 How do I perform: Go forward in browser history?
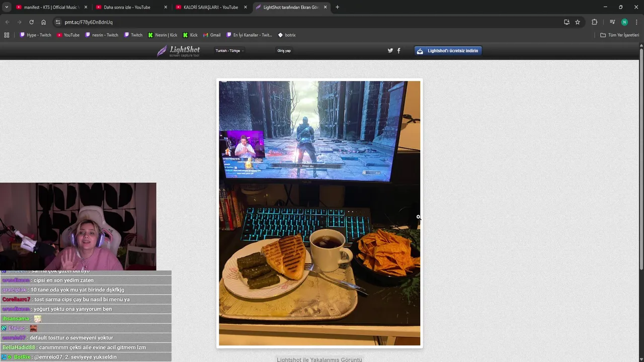click(x=19, y=22)
